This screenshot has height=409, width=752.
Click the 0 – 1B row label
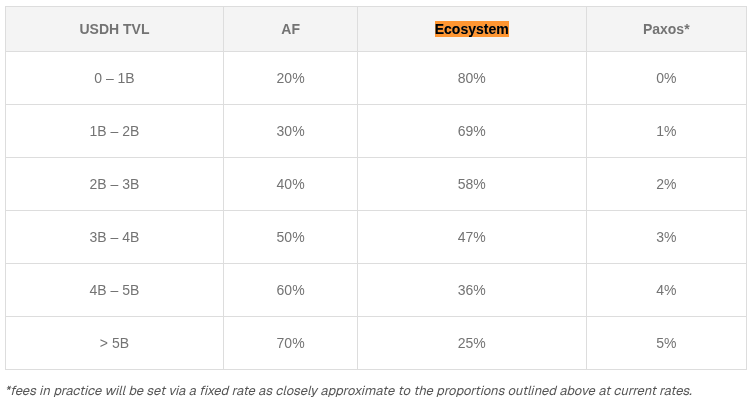pyautogui.click(x=114, y=78)
